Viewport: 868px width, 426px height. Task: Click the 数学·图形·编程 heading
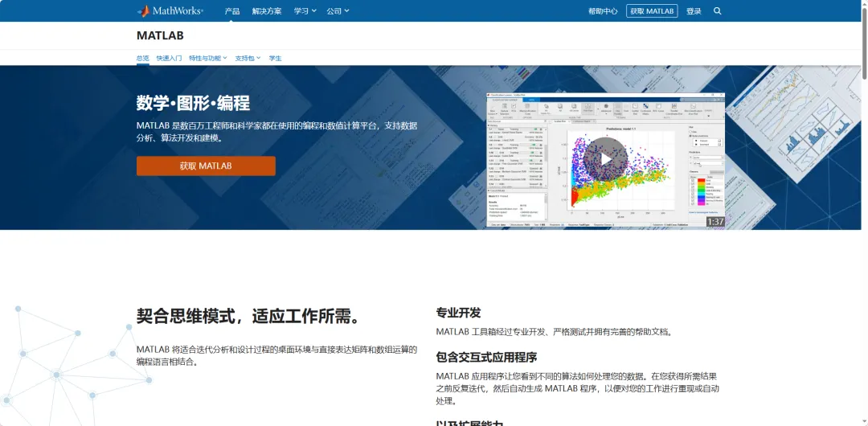click(193, 103)
